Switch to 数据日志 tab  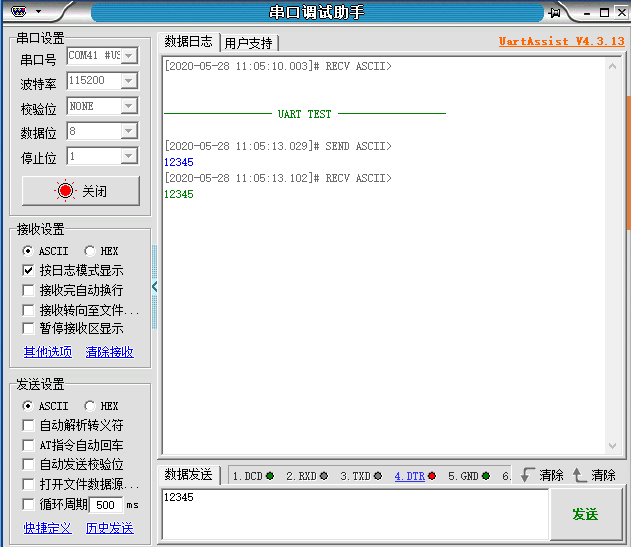click(x=188, y=41)
